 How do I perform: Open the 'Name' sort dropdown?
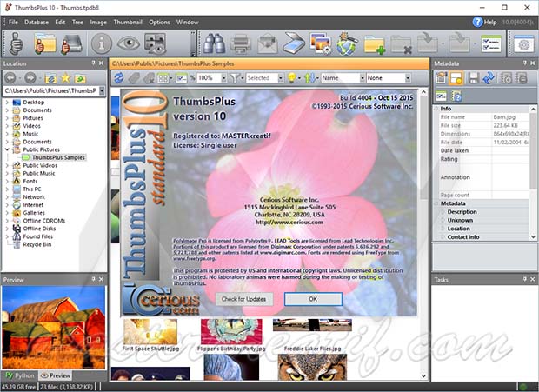tap(362, 78)
